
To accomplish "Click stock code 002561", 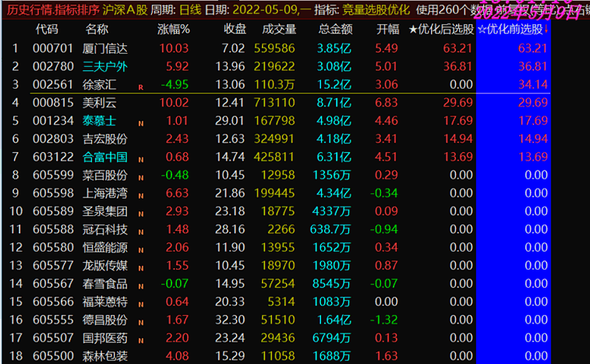I will click(x=53, y=84).
